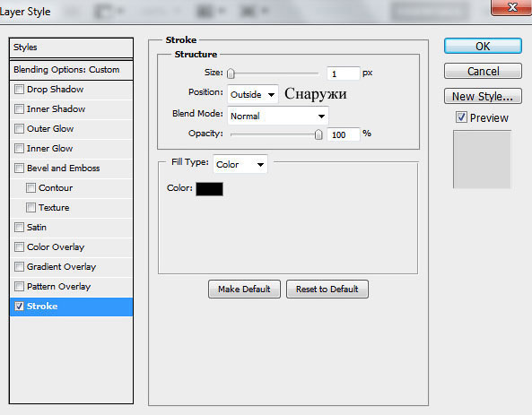Viewport: 532px width, 415px height.
Task: Tick the Inner Shadow checkbox
Action: pos(20,109)
